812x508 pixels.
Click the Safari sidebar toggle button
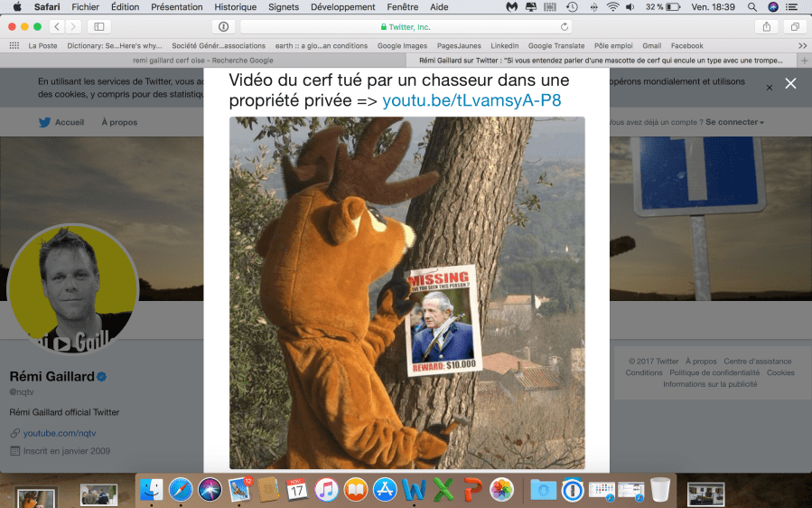98,27
